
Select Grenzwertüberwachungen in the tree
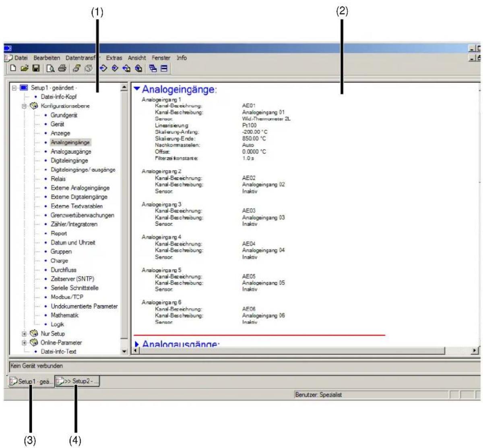coord(83,215)
